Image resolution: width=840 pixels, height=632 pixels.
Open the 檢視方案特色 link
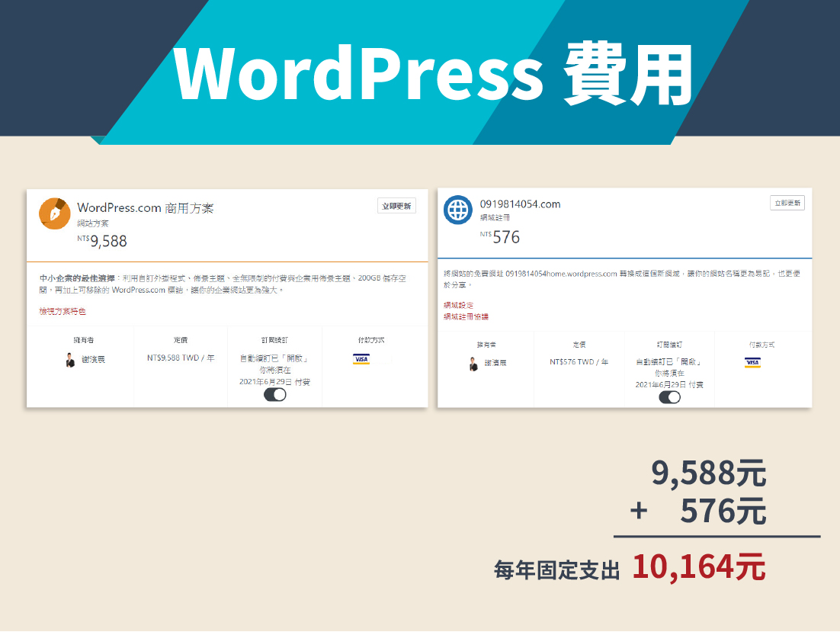pos(63,311)
